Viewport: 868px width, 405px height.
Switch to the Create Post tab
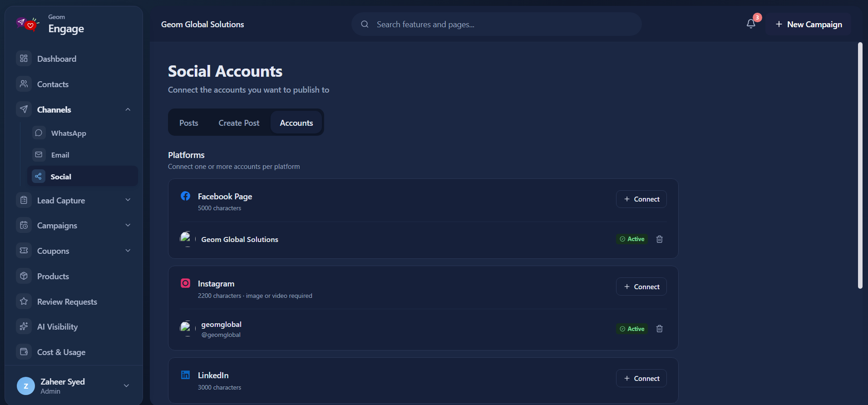coord(239,123)
